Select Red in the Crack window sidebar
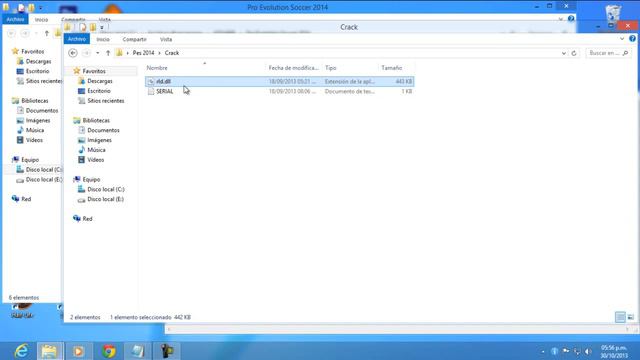This screenshot has width=640, height=360. coord(87,219)
